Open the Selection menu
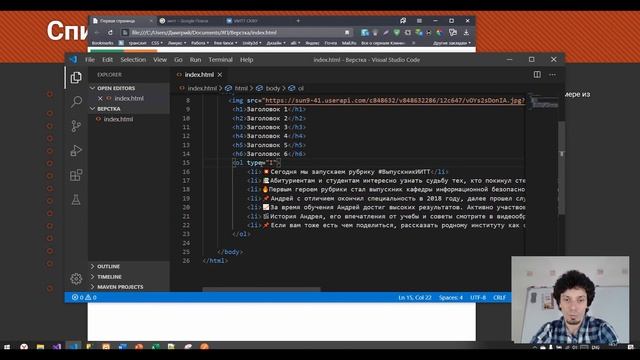 point(133,60)
